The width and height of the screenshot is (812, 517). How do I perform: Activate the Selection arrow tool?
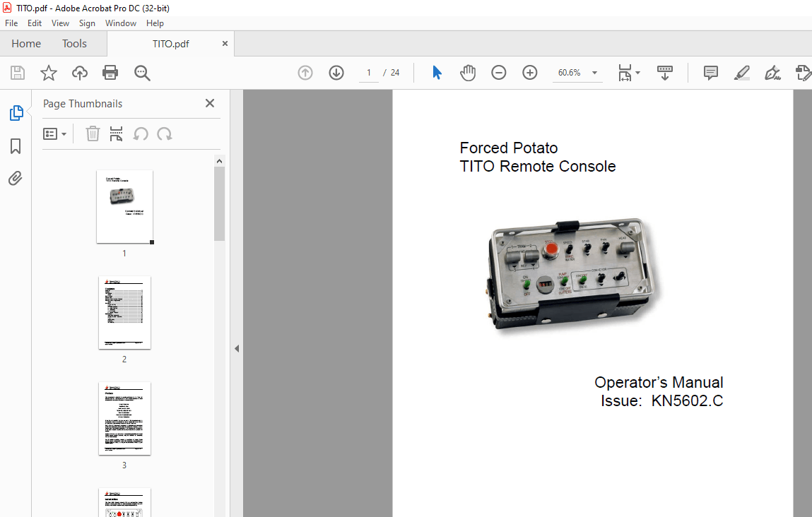pyautogui.click(x=437, y=72)
